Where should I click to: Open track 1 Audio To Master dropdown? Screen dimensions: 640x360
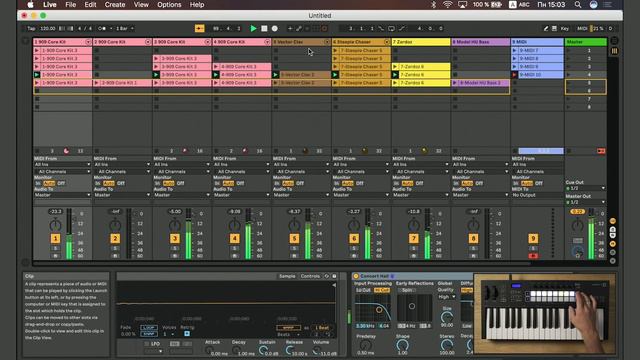(x=62, y=195)
